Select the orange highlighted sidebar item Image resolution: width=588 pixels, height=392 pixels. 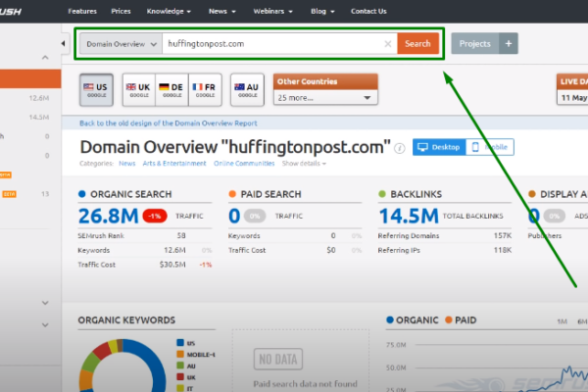pyautogui.click(x=30, y=78)
